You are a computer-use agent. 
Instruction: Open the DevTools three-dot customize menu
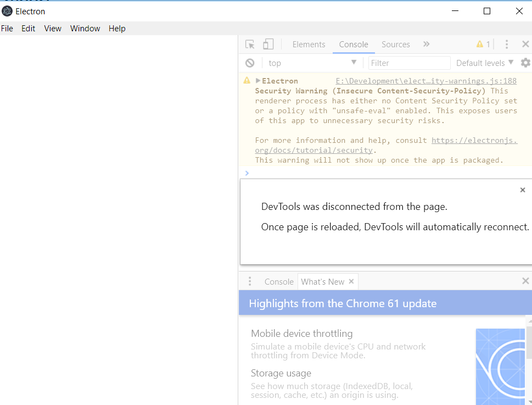[507, 44]
